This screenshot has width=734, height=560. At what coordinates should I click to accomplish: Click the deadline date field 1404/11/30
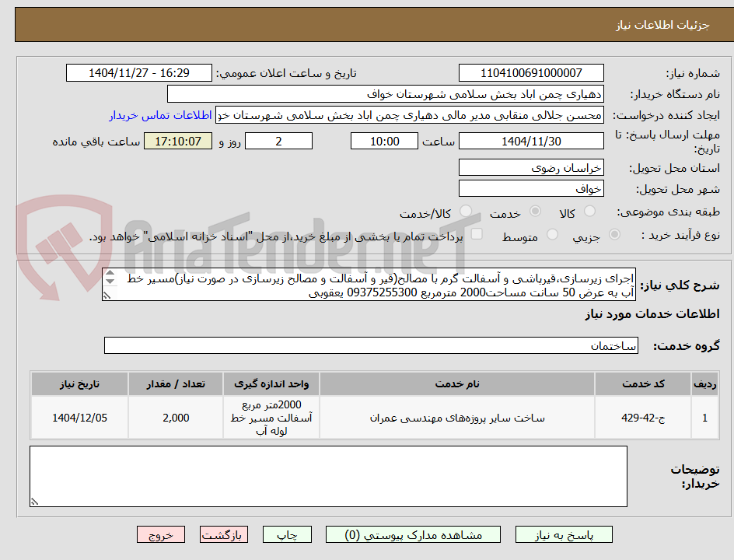pos(531,141)
